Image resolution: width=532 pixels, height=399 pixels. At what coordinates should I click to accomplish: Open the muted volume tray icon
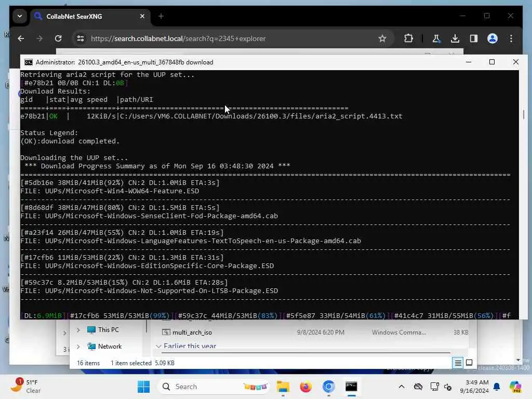448,387
